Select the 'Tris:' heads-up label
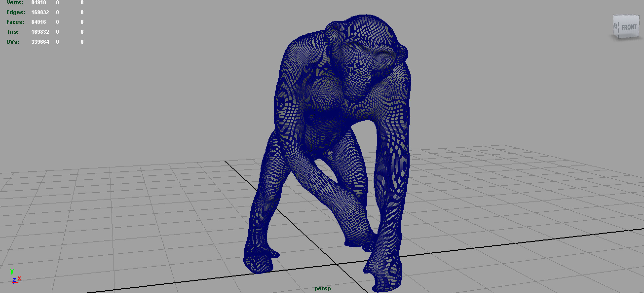This screenshot has height=293, width=644. tap(13, 32)
